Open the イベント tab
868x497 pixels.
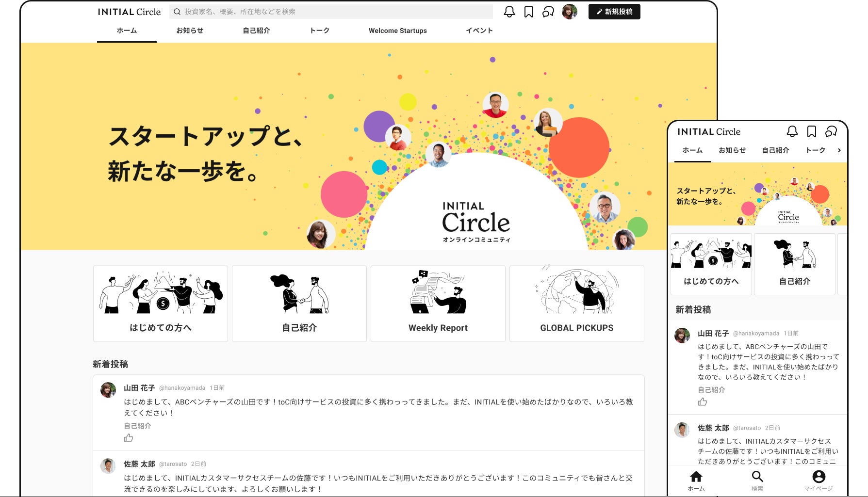(479, 31)
